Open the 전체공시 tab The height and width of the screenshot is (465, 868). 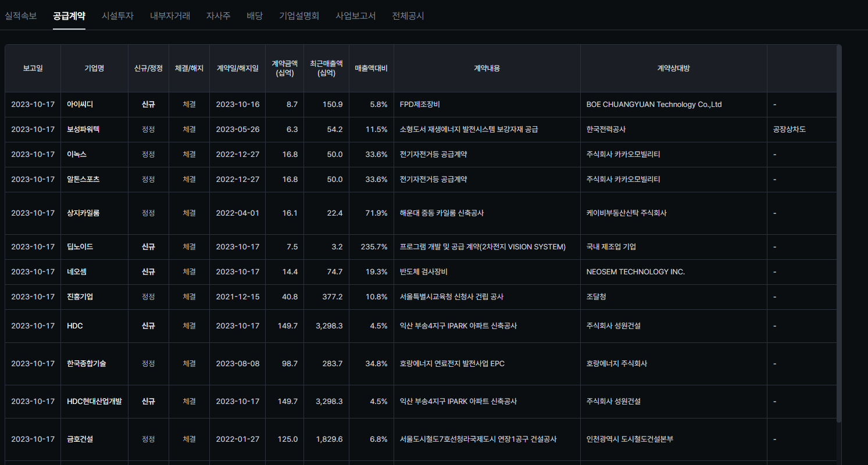[x=408, y=16]
